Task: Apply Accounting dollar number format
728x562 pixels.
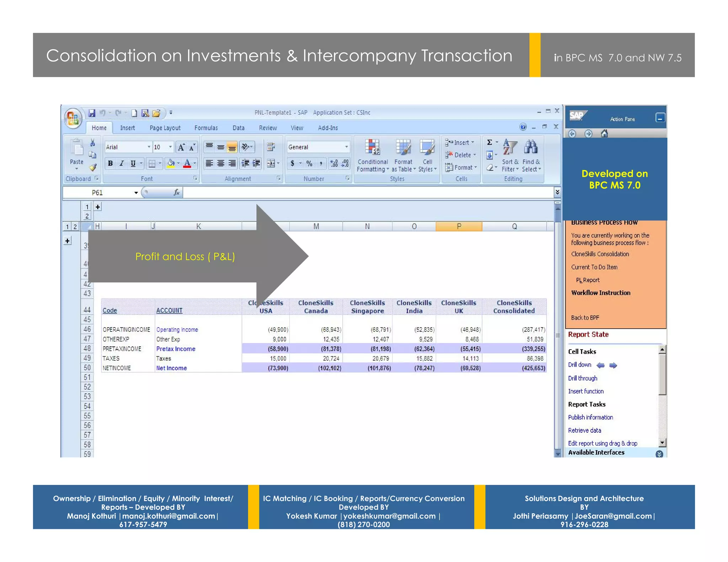Action: 292,163
